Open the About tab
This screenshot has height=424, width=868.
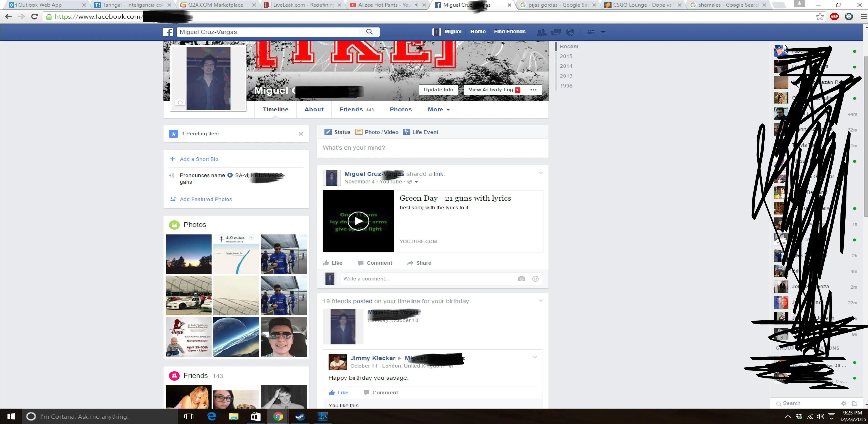point(314,110)
